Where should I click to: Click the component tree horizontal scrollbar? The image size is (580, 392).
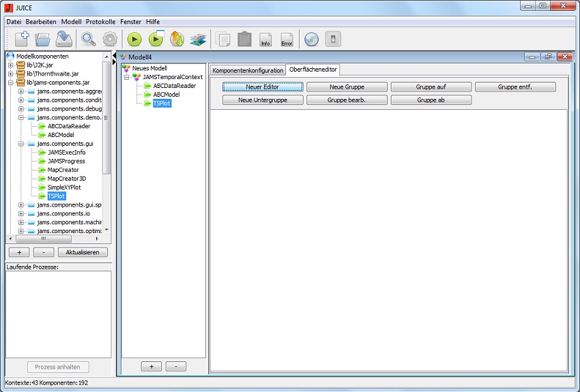coord(44,239)
